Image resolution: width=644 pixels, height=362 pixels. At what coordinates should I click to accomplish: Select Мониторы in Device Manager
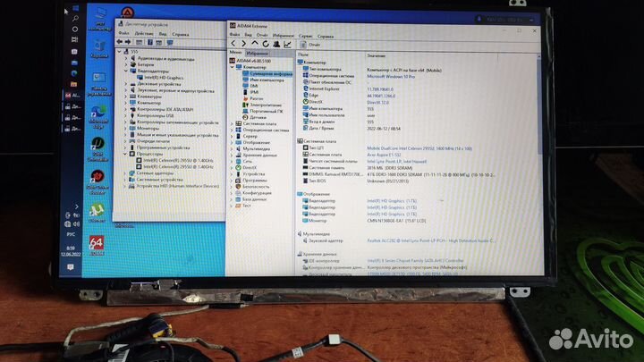pyautogui.click(x=144, y=129)
